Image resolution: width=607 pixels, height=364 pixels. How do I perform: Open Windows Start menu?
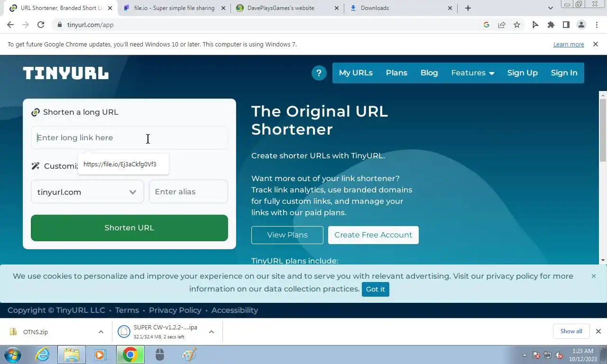click(13, 355)
